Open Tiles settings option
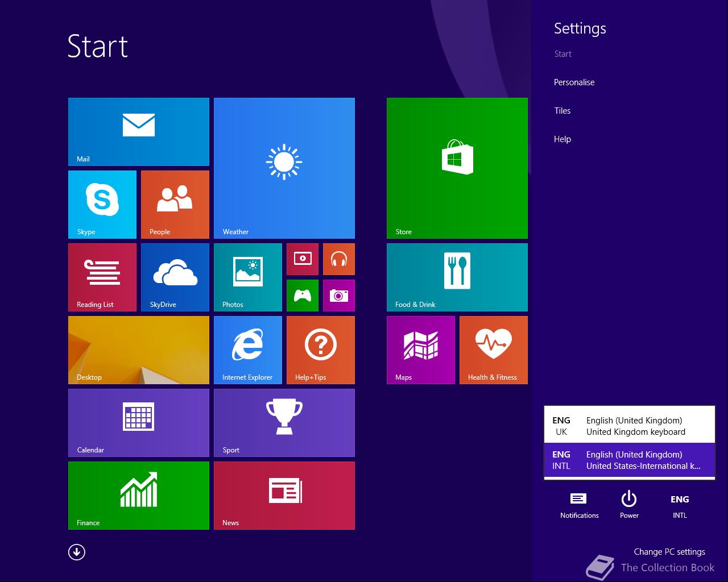This screenshot has width=728, height=582. click(x=562, y=111)
